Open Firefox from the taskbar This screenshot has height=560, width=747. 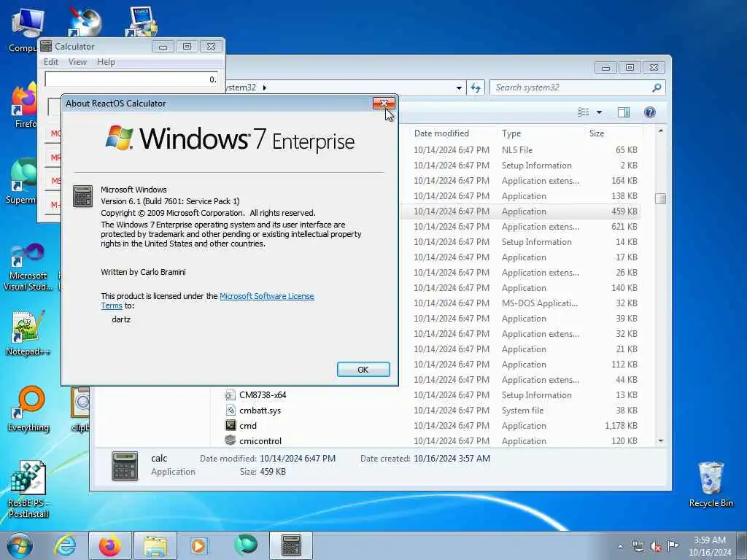[x=109, y=545]
